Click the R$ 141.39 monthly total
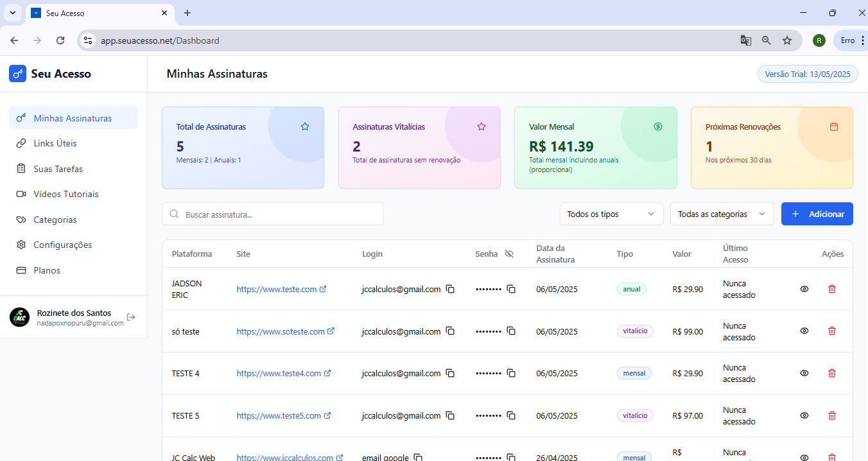The width and height of the screenshot is (868, 461). 561,146
